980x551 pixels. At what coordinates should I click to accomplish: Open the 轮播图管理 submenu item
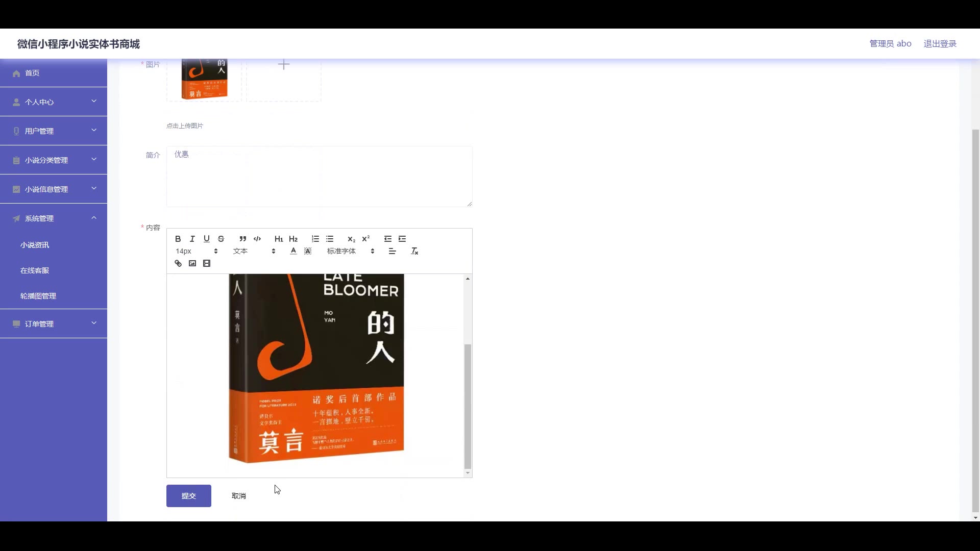click(x=54, y=296)
